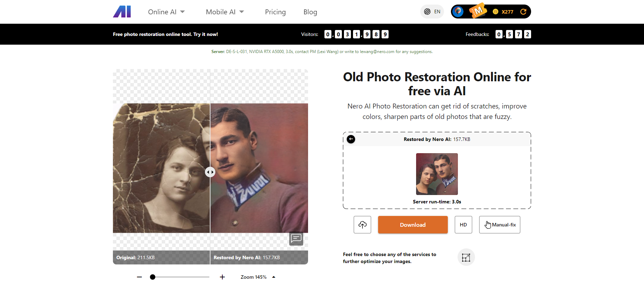Viewport: 644px width, 292px height.
Task: Click the zoom in plus icon
Action: [222, 277]
